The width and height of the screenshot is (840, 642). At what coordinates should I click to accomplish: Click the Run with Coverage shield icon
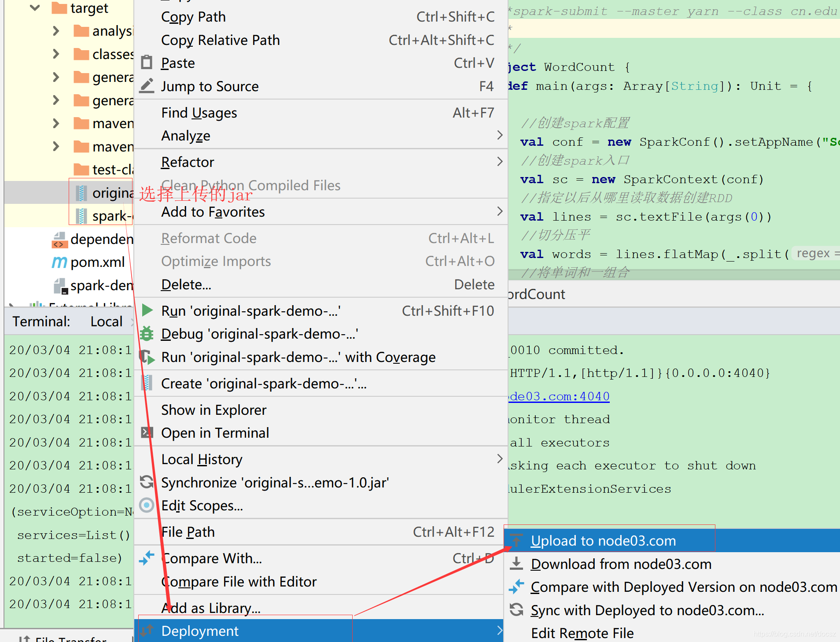[147, 357]
